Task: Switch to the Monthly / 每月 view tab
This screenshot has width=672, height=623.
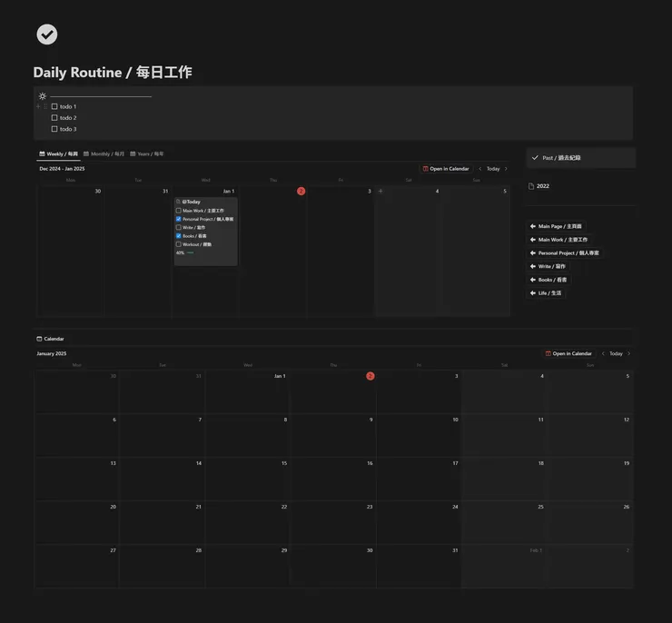Action: point(104,153)
